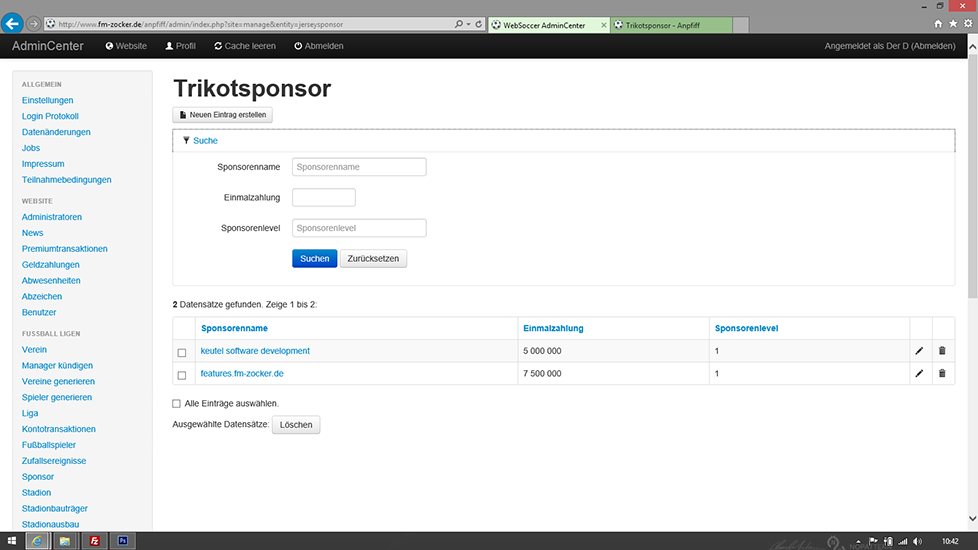978x550 pixels.
Task: Click the edit pencil for features.fm-zocker.de
Action: (919, 374)
